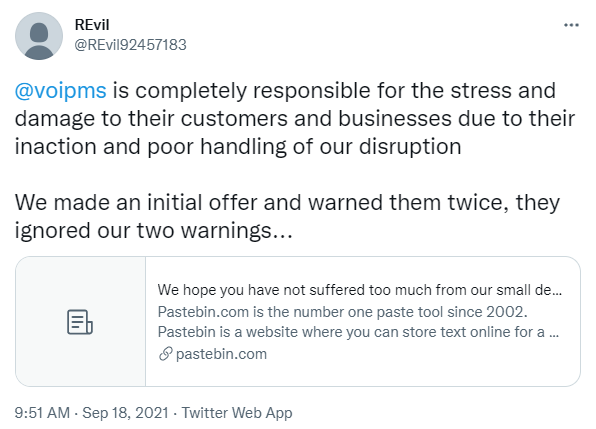Image resolution: width=596 pixels, height=429 pixels.
Task: Click the gray thumbnail area of the Pastebin card
Action: point(81,321)
